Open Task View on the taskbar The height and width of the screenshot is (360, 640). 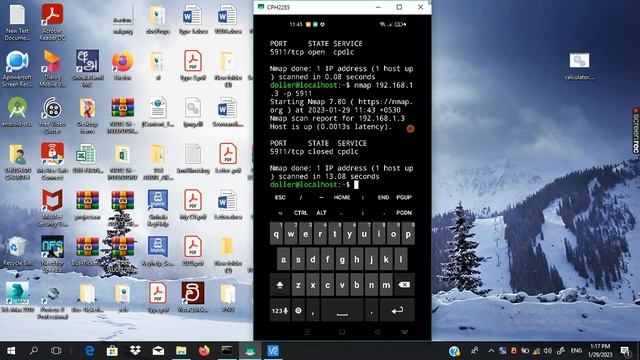coord(56,351)
